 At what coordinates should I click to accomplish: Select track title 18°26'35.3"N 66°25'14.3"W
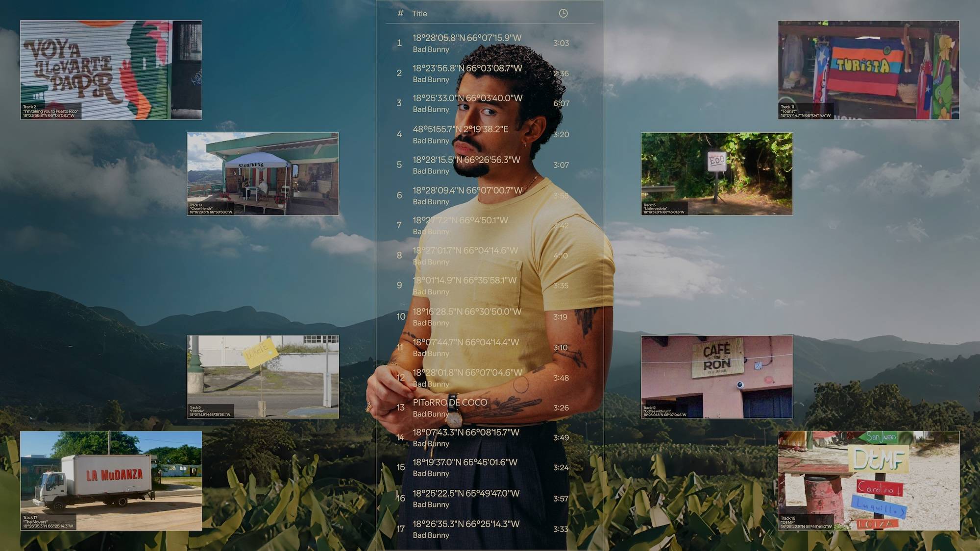point(466,524)
